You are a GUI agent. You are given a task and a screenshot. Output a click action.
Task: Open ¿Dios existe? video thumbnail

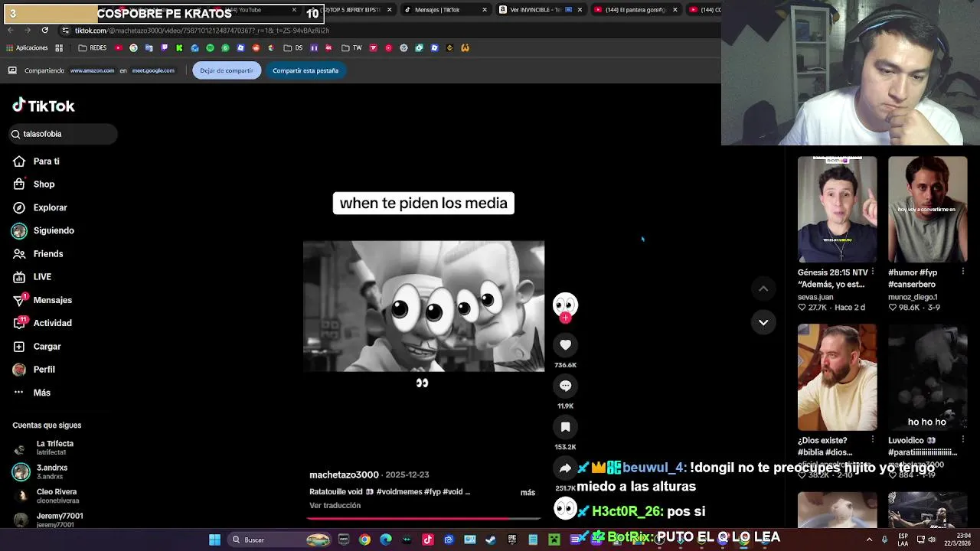tap(837, 377)
